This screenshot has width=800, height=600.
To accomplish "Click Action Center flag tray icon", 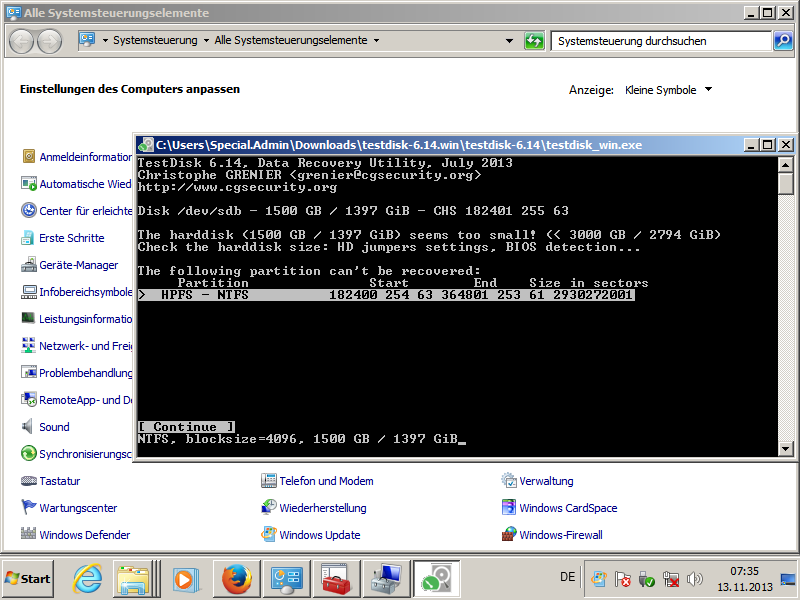I will point(622,579).
